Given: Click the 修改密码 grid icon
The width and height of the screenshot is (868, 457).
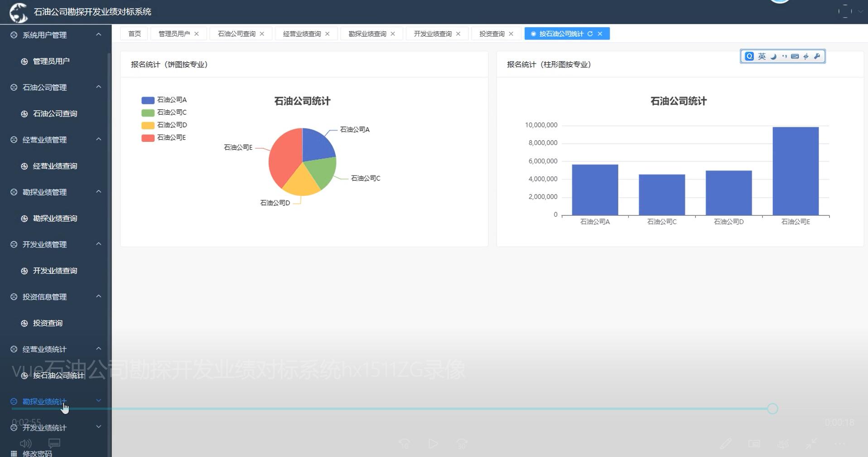Looking at the screenshot, I should coord(14,453).
